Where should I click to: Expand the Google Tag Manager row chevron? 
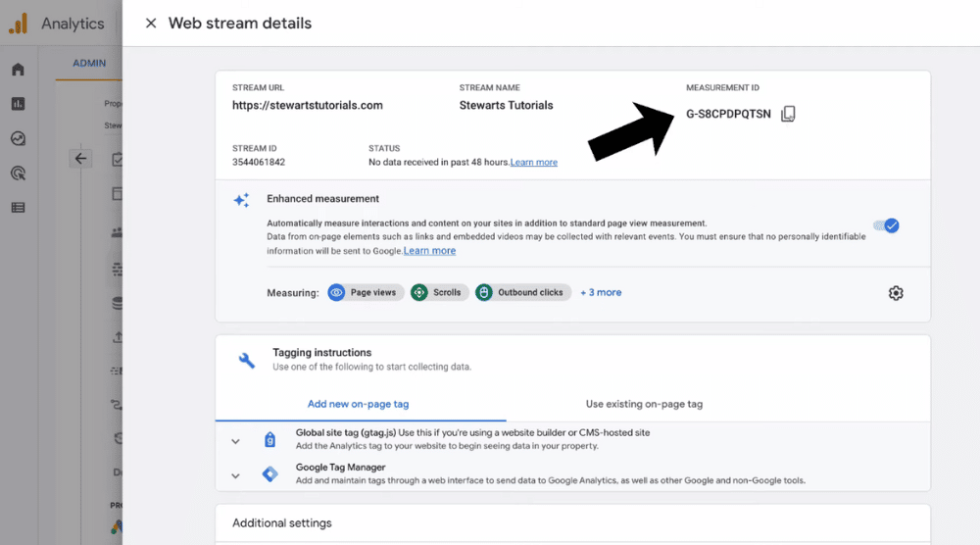[x=235, y=475]
